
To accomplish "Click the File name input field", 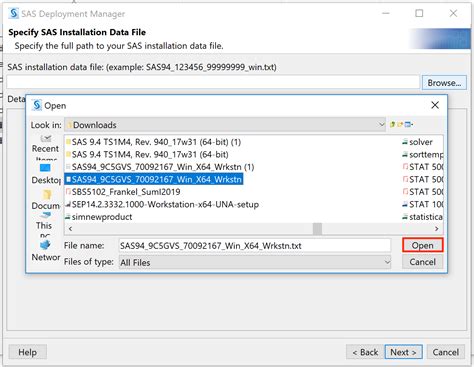I will point(255,246).
